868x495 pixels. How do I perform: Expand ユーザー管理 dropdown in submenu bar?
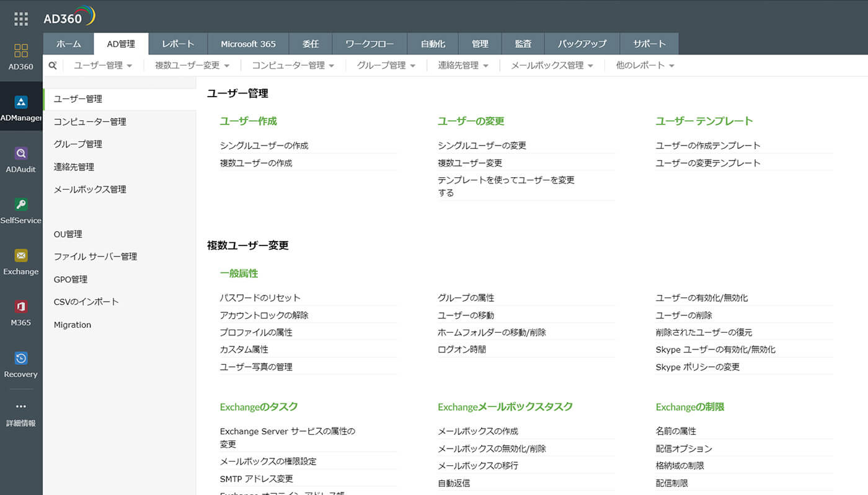coord(103,65)
